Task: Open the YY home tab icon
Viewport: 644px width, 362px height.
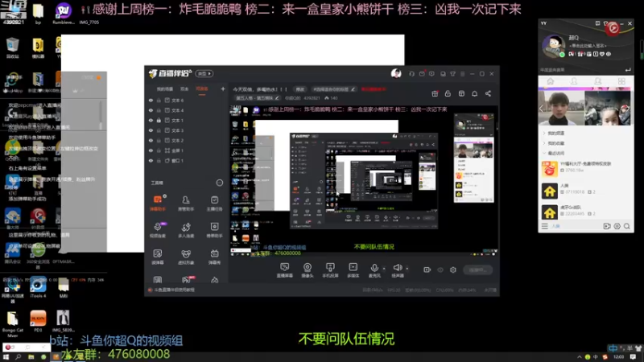Action: [551, 81]
